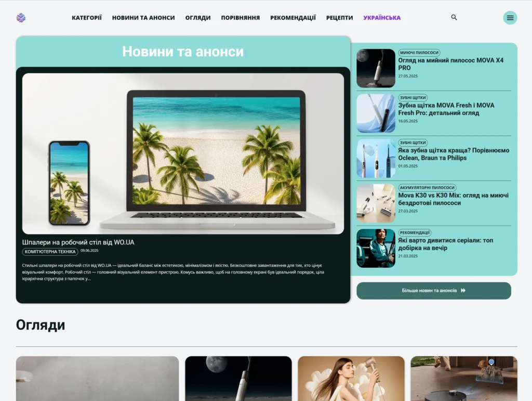Open the hamburger navigation menu
Image resolution: width=532 pixels, height=401 pixels.
coord(510,17)
